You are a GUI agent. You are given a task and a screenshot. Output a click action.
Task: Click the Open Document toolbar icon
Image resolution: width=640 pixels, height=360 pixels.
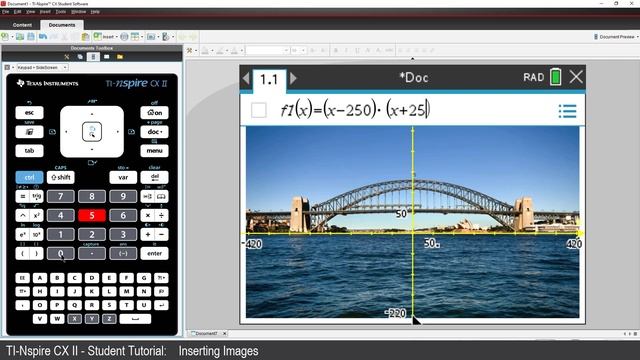pyautogui.click(x=20, y=37)
